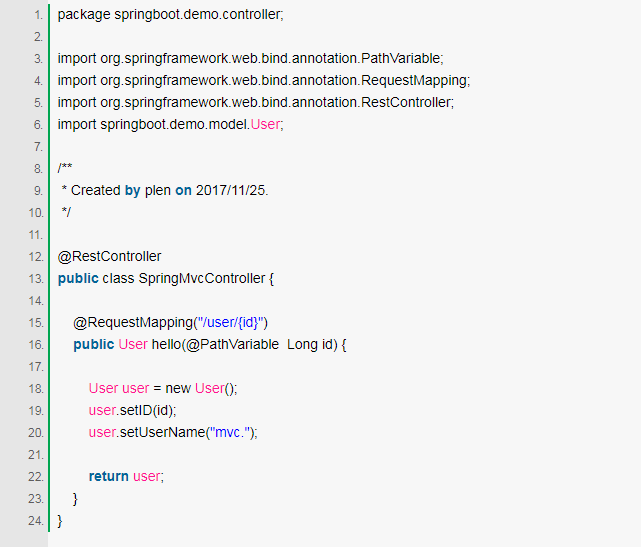Click the pink User in model import

pyautogui.click(x=265, y=124)
